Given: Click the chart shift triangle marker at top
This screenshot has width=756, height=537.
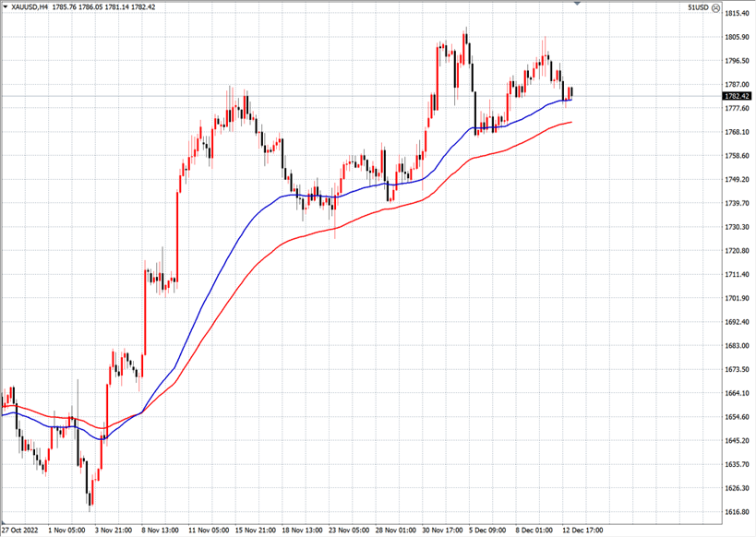Looking at the screenshot, I should click(x=579, y=4).
